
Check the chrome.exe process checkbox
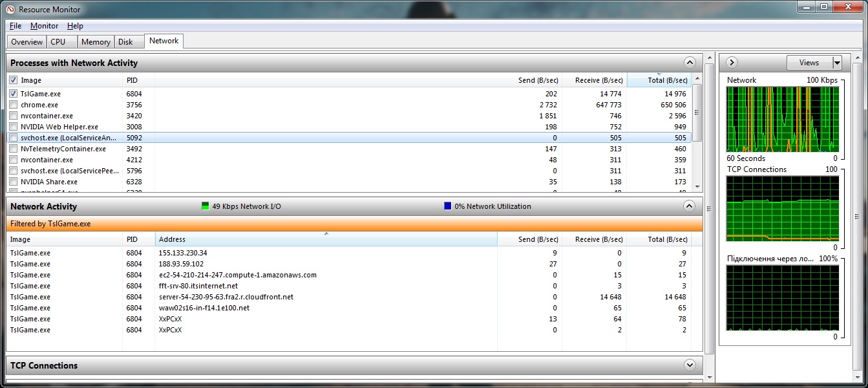pos(14,105)
